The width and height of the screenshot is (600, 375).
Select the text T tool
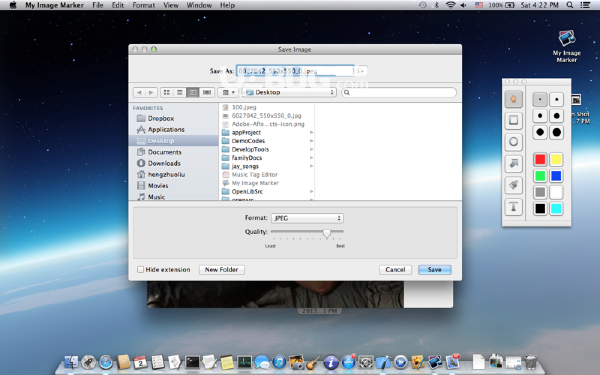[513, 207]
